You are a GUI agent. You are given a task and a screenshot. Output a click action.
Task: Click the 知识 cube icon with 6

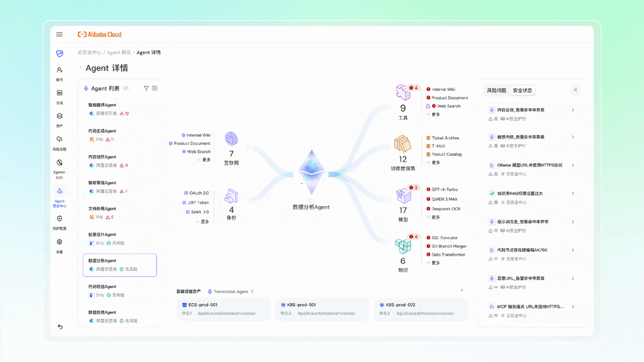[403, 246]
